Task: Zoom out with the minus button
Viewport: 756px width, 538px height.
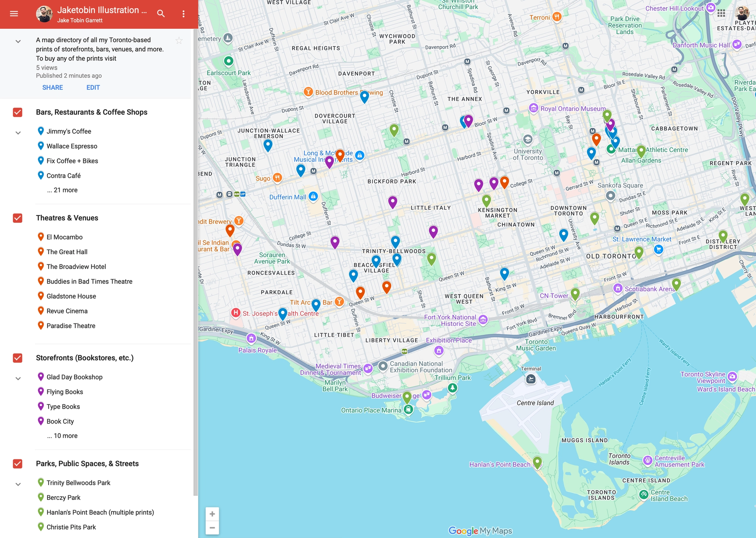Action: (212, 528)
